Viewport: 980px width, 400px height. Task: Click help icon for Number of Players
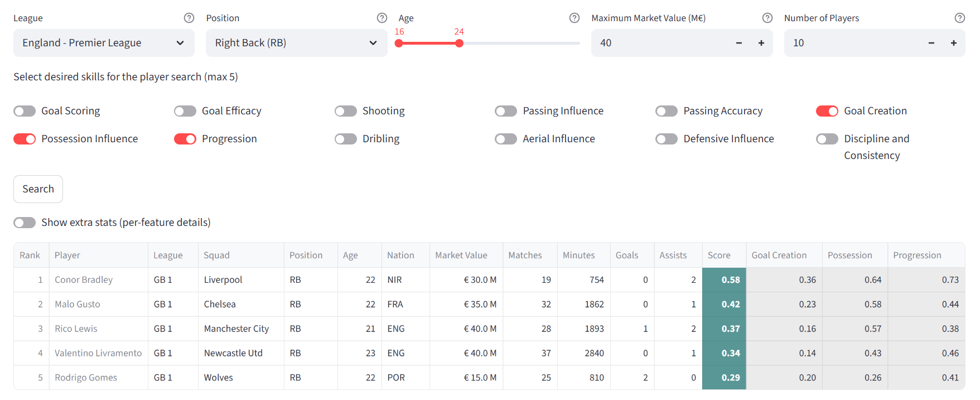pyautogui.click(x=959, y=18)
